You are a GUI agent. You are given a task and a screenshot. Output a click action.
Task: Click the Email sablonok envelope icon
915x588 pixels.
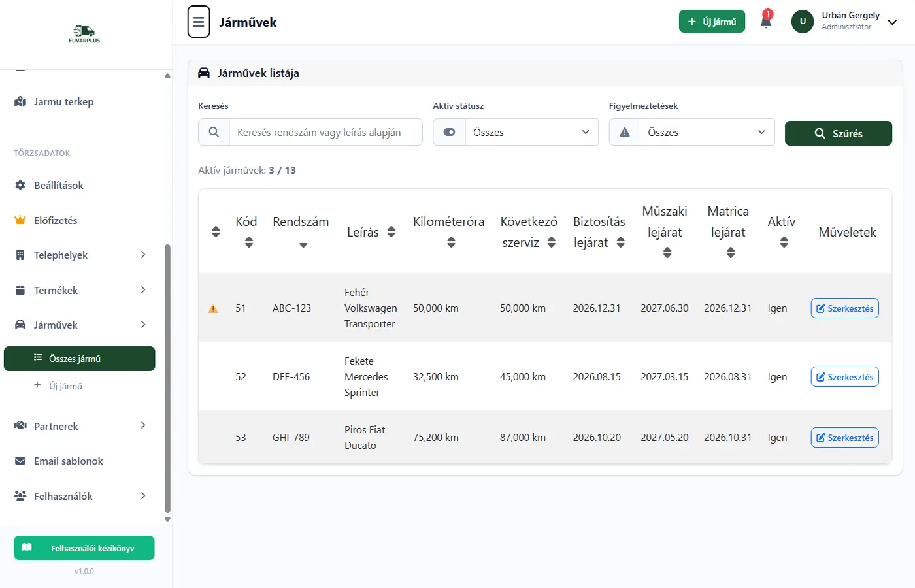tap(20, 461)
